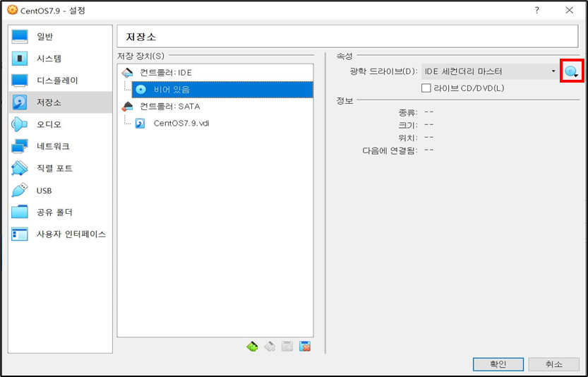This screenshot has width=588, height=377.
Task: Click the remove attachment icon
Action: pyautogui.click(x=305, y=346)
